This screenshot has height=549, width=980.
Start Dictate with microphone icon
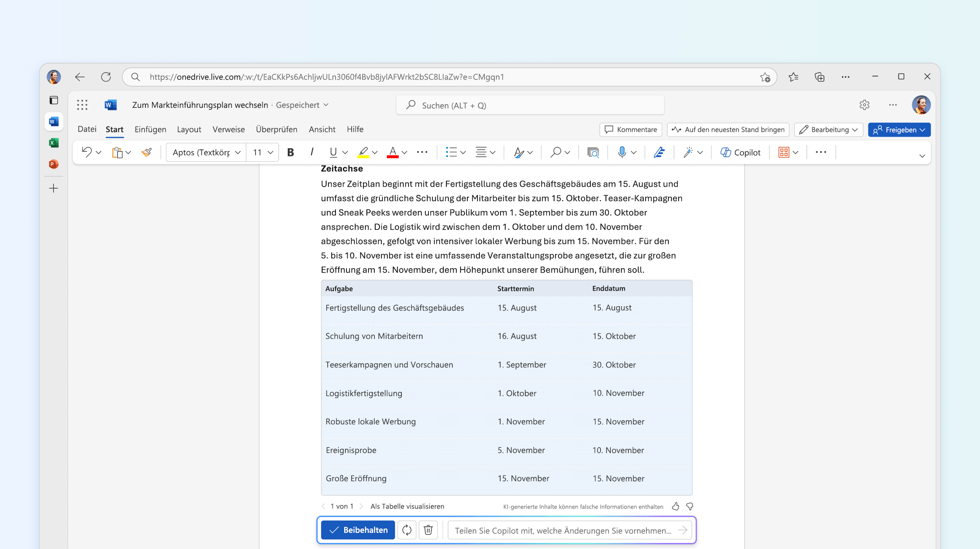click(x=622, y=152)
